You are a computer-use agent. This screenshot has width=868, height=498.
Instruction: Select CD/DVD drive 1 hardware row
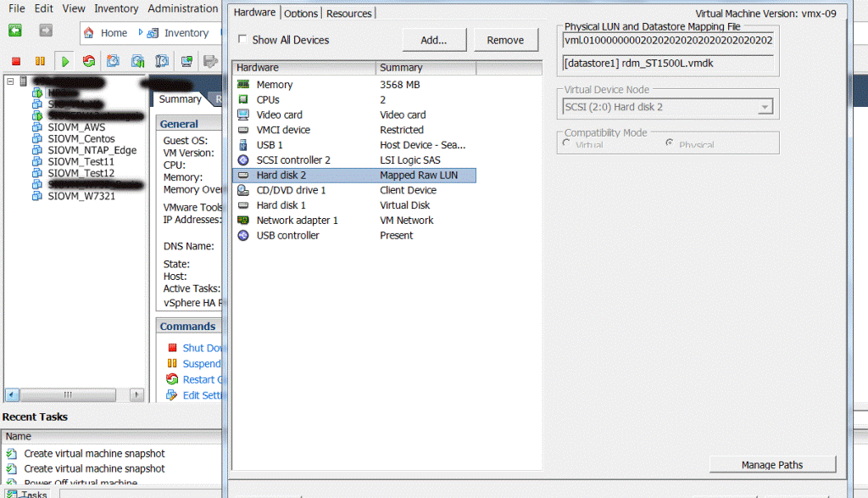click(x=353, y=190)
